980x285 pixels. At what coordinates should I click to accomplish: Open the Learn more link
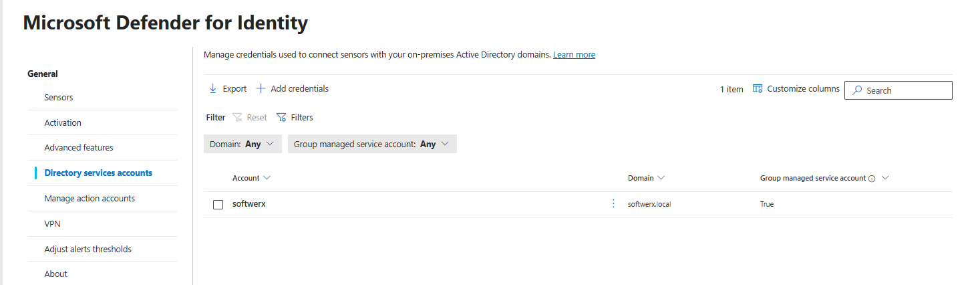(x=574, y=55)
